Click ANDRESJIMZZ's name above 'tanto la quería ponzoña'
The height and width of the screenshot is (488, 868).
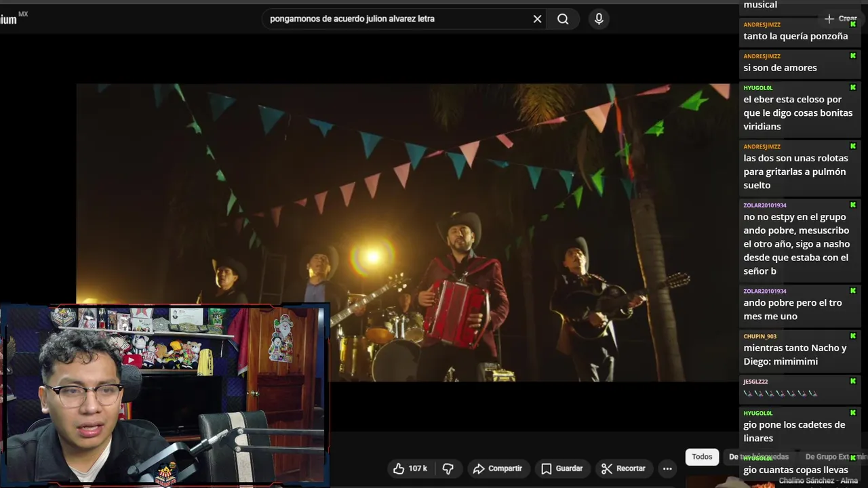(762, 25)
